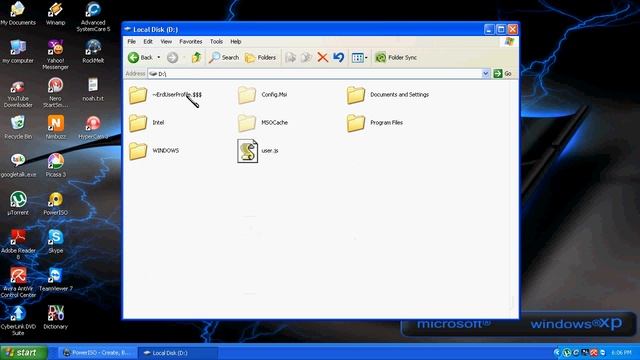Screen dimensions: 640x360
Task: Click the Nimbuzz desktop icon
Action: point(56,127)
